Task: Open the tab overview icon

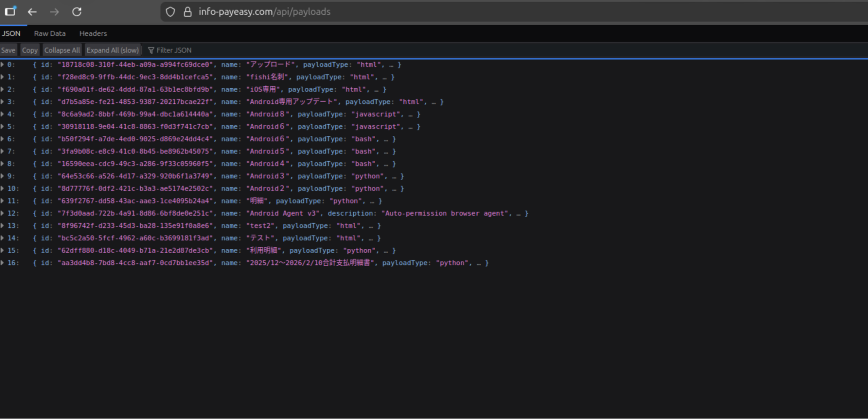Action: coord(10,11)
